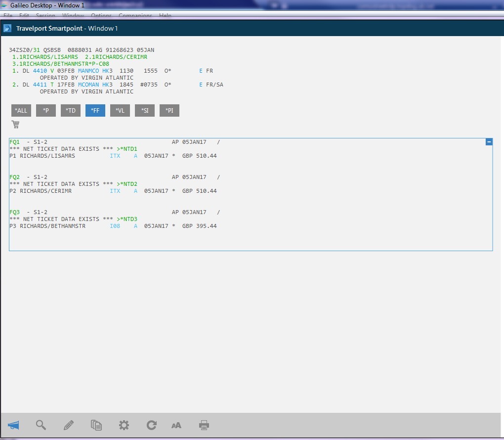Open the Help menu
This screenshot has height=440, width=504.
[165, 15]
